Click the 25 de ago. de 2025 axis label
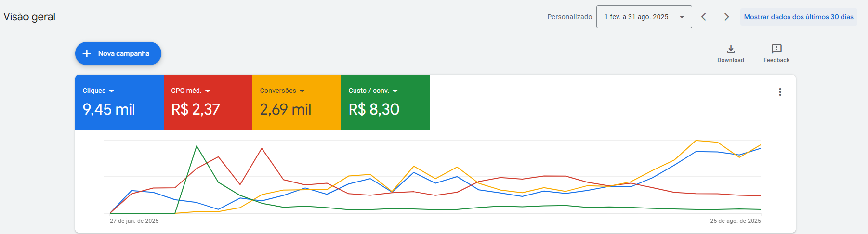This screenshot has width=868, height=234. click(x=735, y=221)
